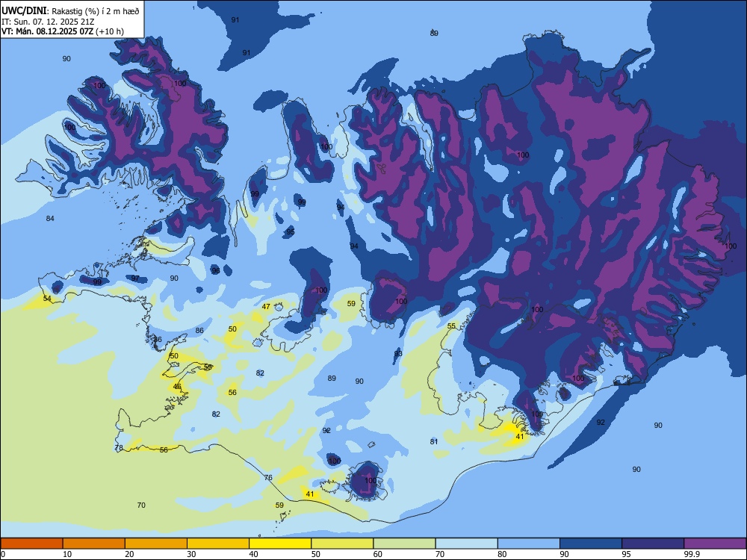This screenshot has height=560, width=747.
Task: Click the humidity value '54' in yellow area
Action: coord(47,299)
